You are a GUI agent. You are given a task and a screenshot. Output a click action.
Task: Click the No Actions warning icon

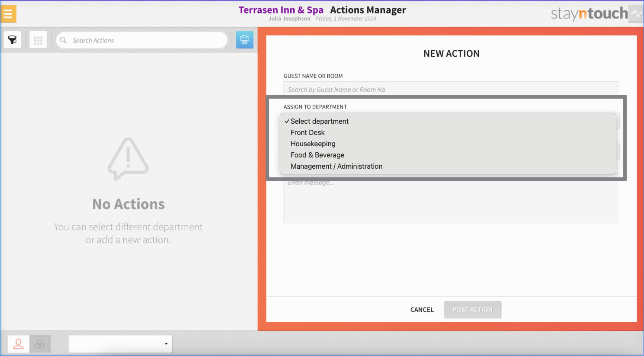pyautogui.click(x=128, y=159)
